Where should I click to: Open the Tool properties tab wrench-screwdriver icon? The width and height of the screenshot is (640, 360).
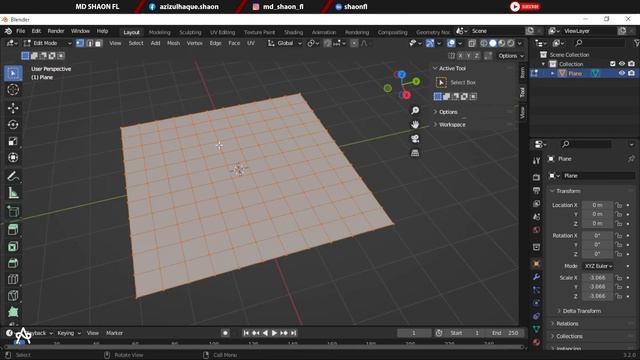point(536,161)
